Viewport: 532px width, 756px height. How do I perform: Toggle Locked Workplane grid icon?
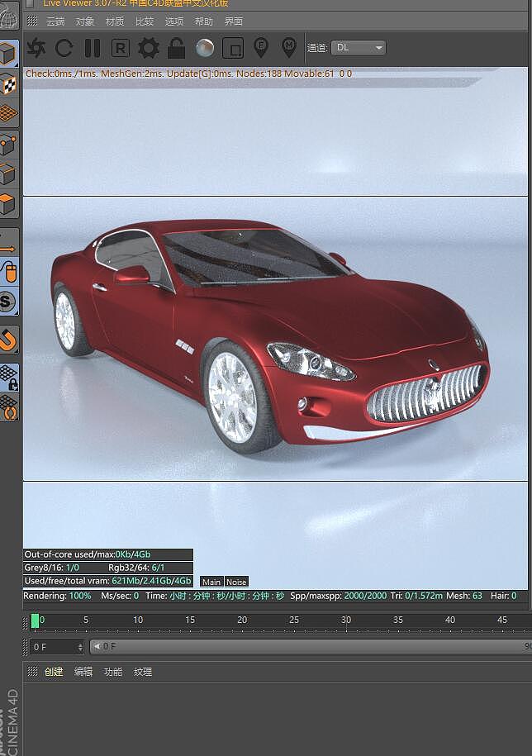tap(8, 377)
